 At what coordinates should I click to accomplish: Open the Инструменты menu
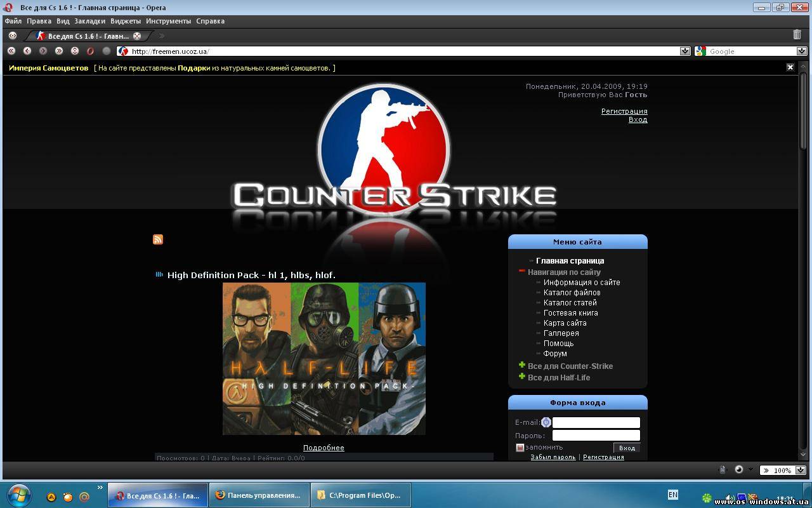click(x=168, y=21)
